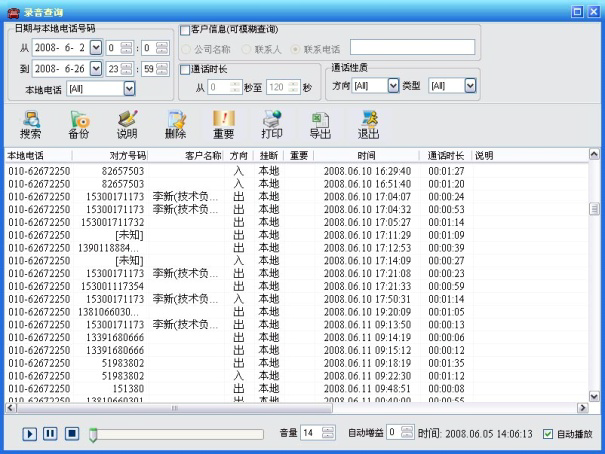Sort by 方向 column header
Viewport: 605px width, 454px height.
(238, 156)
